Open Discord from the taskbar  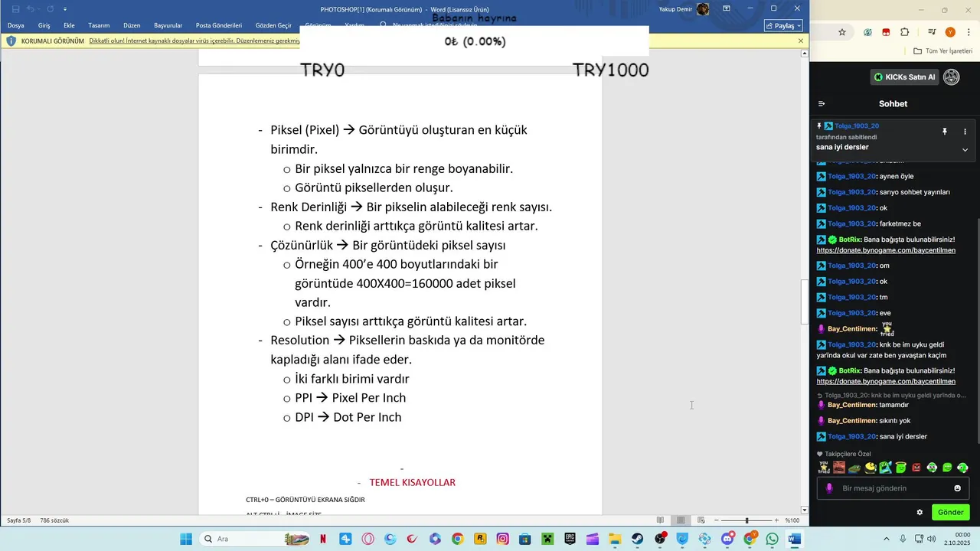(727, 539)
